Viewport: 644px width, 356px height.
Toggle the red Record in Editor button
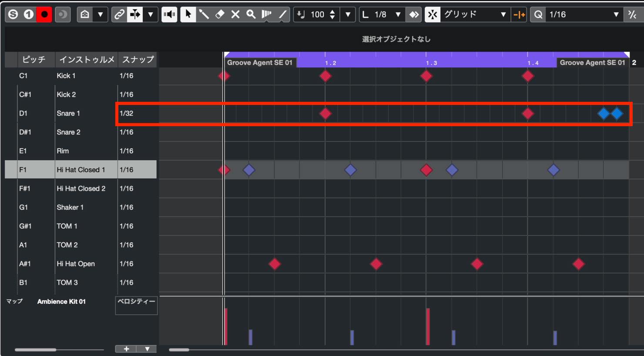[44, 14]
